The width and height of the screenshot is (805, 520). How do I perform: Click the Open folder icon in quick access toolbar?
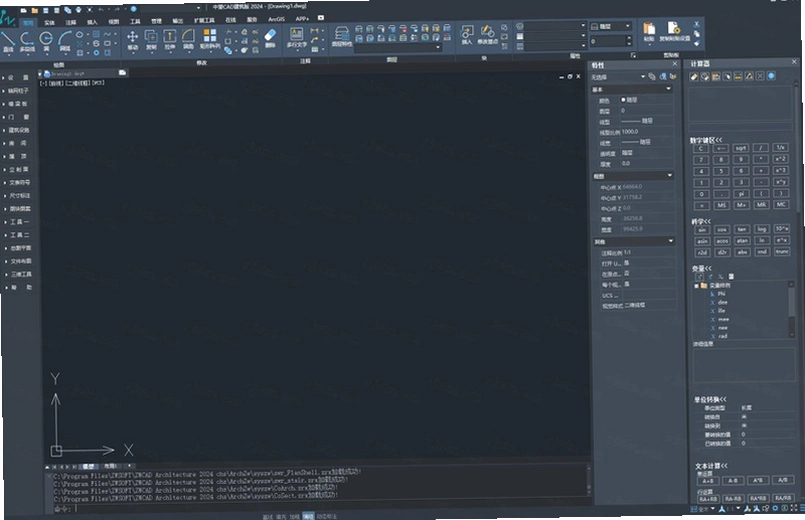pos(34,10)
